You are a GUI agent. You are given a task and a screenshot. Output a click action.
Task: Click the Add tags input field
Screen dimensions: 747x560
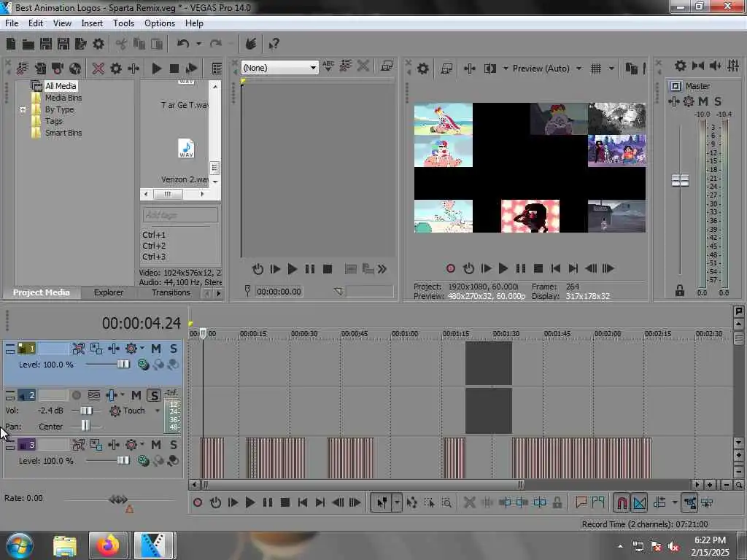tap(180, 215)
